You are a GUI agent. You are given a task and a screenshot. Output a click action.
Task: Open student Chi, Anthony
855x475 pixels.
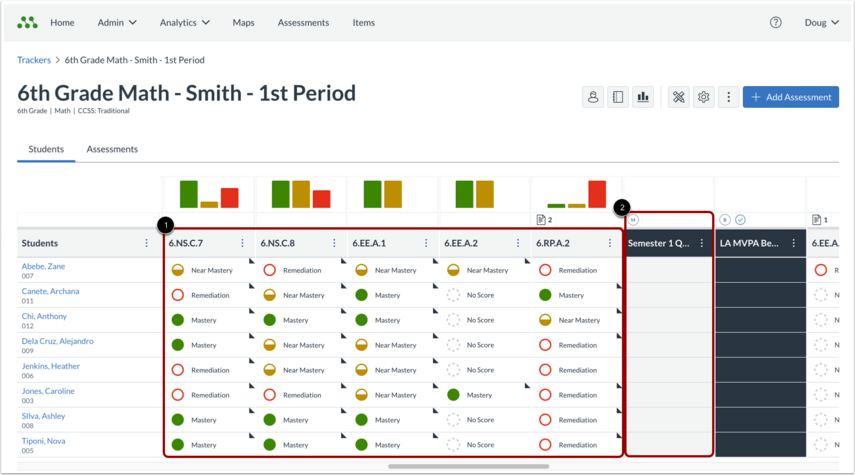coord(44,316)
